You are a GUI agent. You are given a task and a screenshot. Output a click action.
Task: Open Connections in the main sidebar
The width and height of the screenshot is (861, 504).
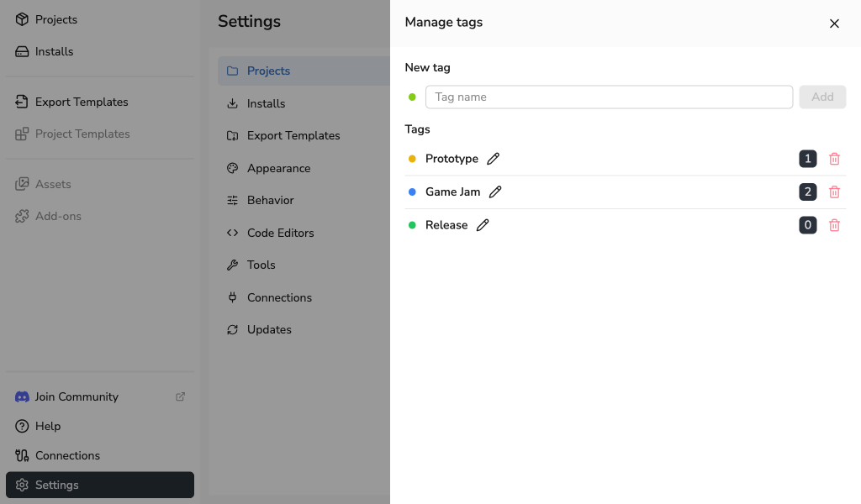pos(100,455)
